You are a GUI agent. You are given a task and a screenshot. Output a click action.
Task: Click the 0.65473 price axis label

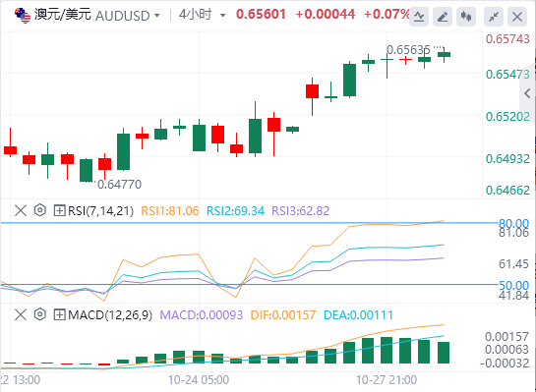(507, 75)
